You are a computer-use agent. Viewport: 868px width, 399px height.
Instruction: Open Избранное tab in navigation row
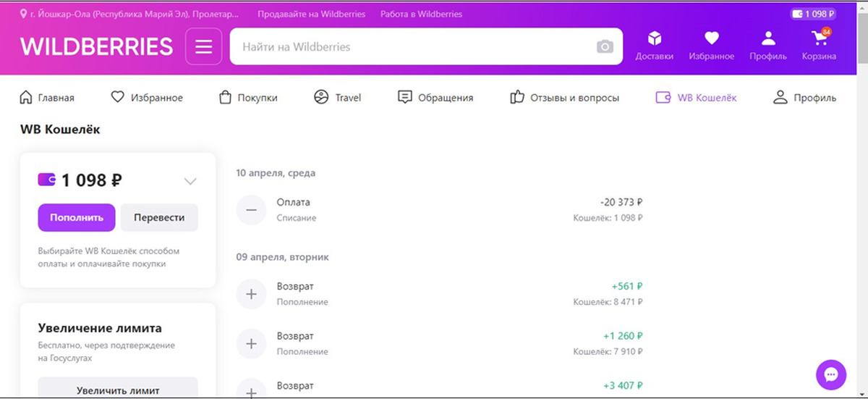pyautogui.click(x=147, y=97)
